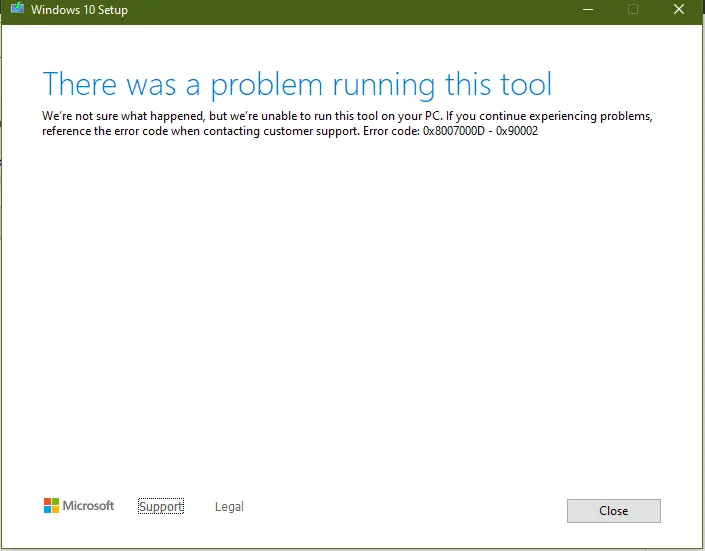This screenshot has height=551, width=705.
Task: Click the empty title bar area
Action: 351,9
